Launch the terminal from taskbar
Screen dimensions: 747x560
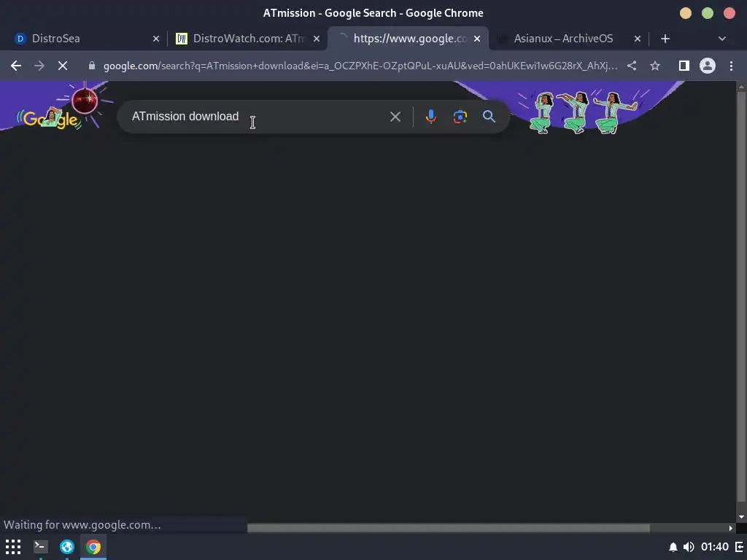pos(41,547)
